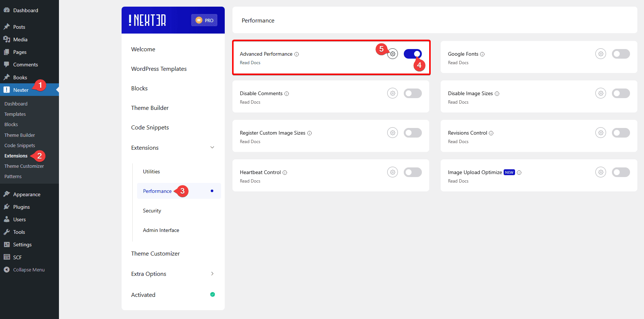Open Admin Interface section
644x319 pixels.
[x=161, y=230]
